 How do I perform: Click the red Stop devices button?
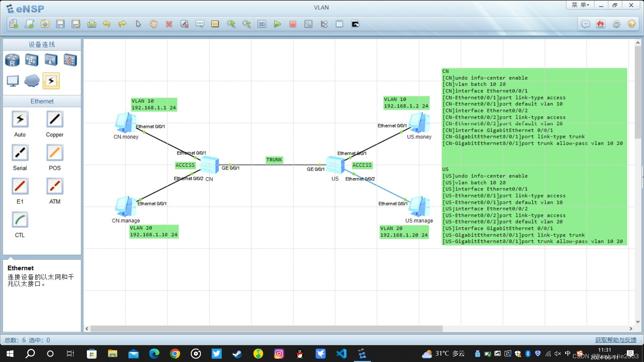click(x=292, y=24)
